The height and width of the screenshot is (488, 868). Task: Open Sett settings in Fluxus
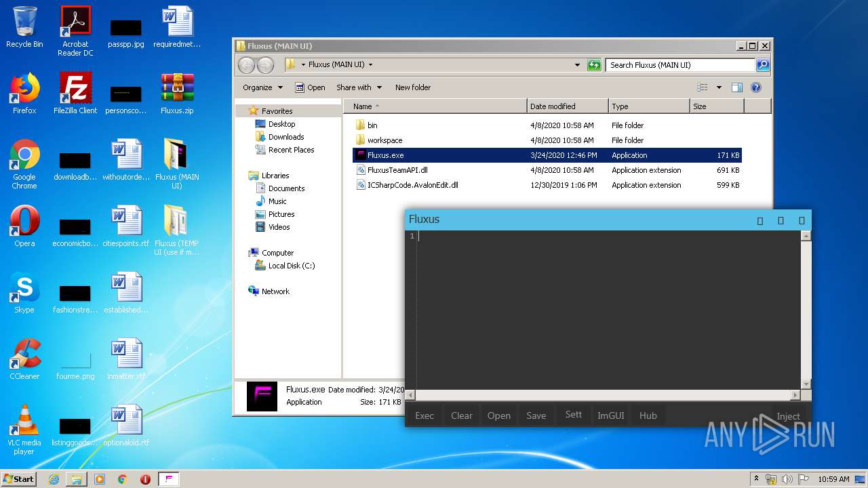coord(574,415)
